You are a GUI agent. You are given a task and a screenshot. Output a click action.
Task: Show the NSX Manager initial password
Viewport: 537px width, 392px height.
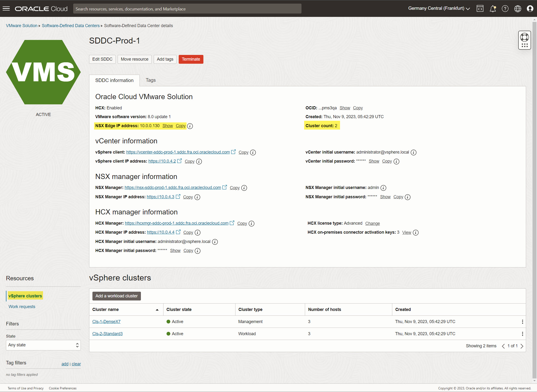click(385, 197)
